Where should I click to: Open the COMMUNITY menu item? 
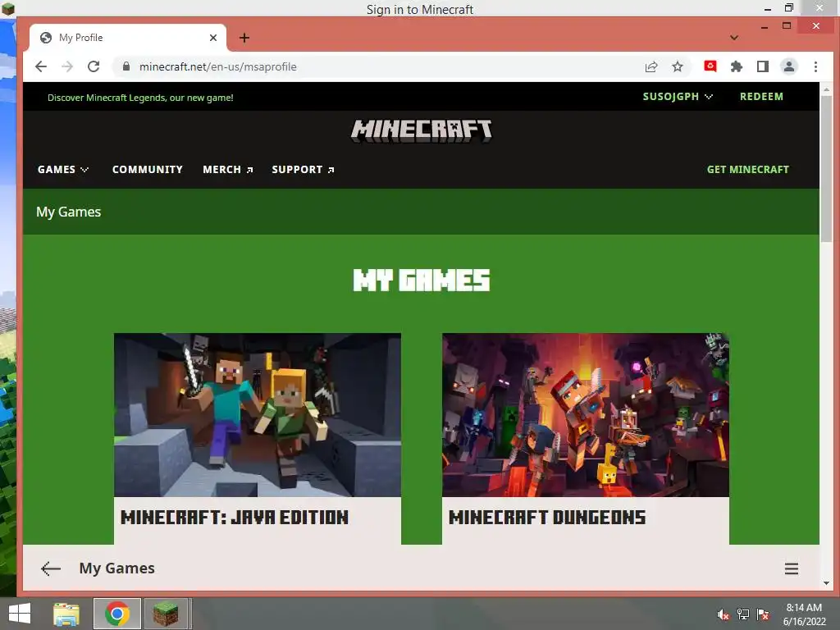(x=148, y=169)
